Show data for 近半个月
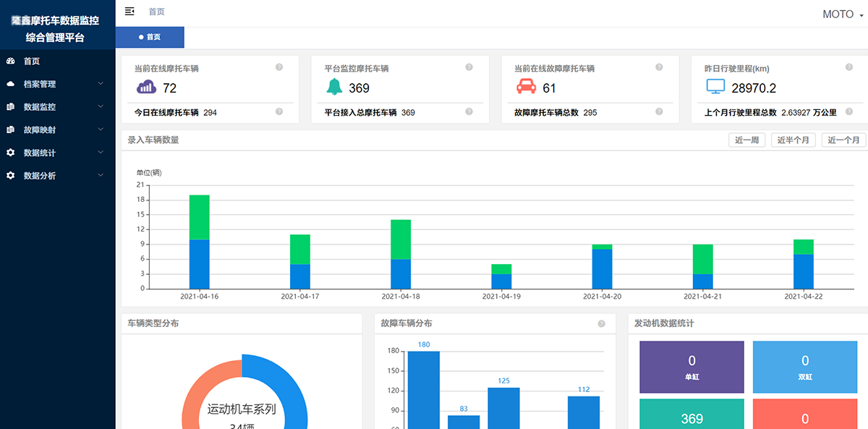 point(793,140)
